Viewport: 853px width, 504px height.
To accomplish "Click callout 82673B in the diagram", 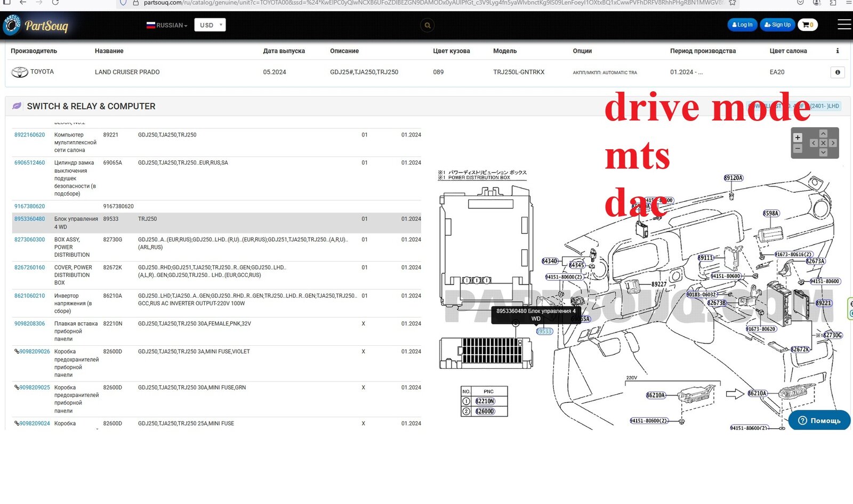I will [717, 303].
